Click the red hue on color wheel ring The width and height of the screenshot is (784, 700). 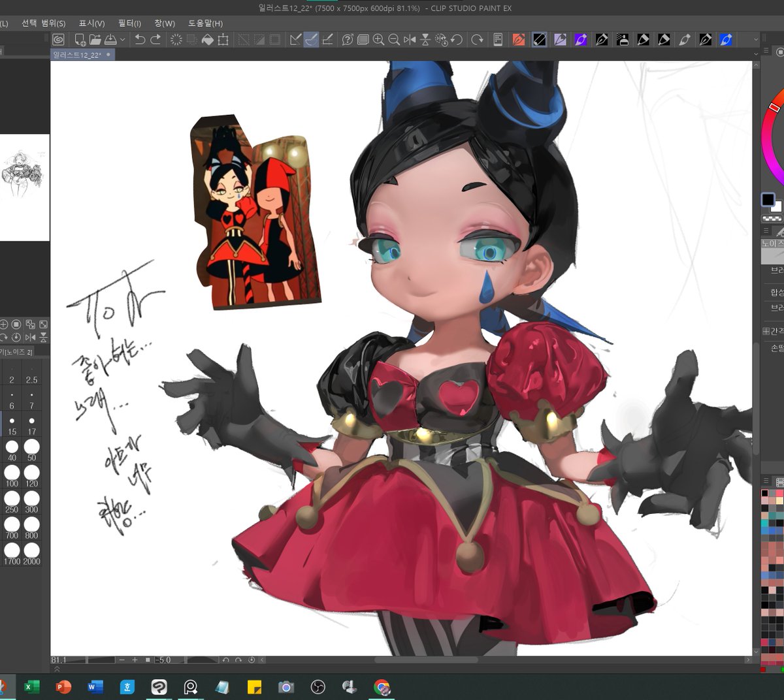coord(775,106)
